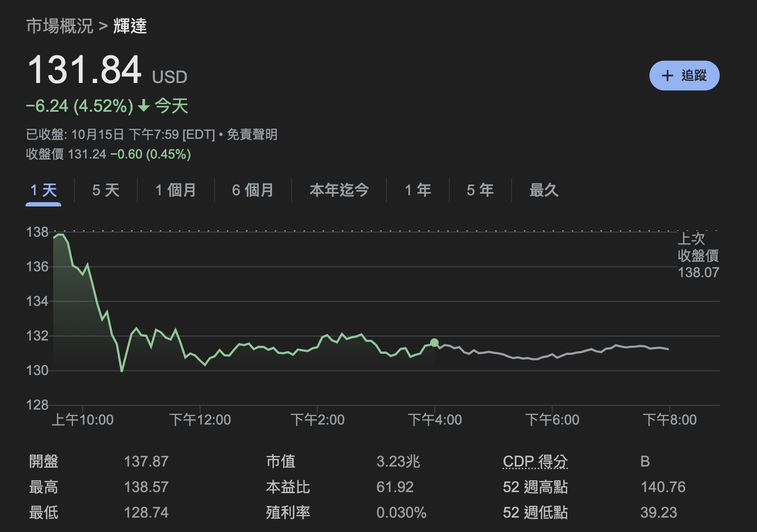Select the 本年迄今 tab
The width and height of the screenshot is (757, 532).
339,190
